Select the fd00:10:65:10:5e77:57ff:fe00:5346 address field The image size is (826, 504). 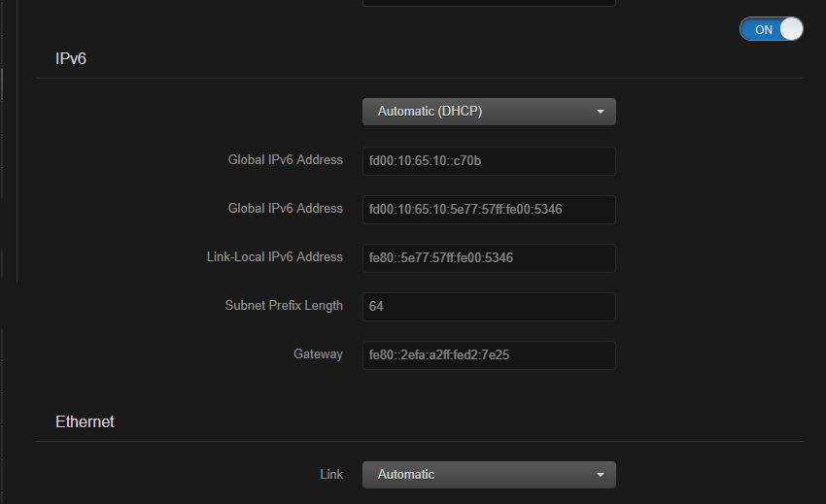[x=489, y=210]
